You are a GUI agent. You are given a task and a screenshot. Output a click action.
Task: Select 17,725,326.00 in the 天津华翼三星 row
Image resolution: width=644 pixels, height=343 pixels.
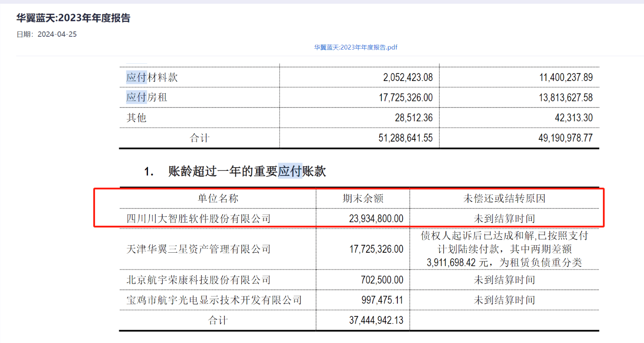377,249
